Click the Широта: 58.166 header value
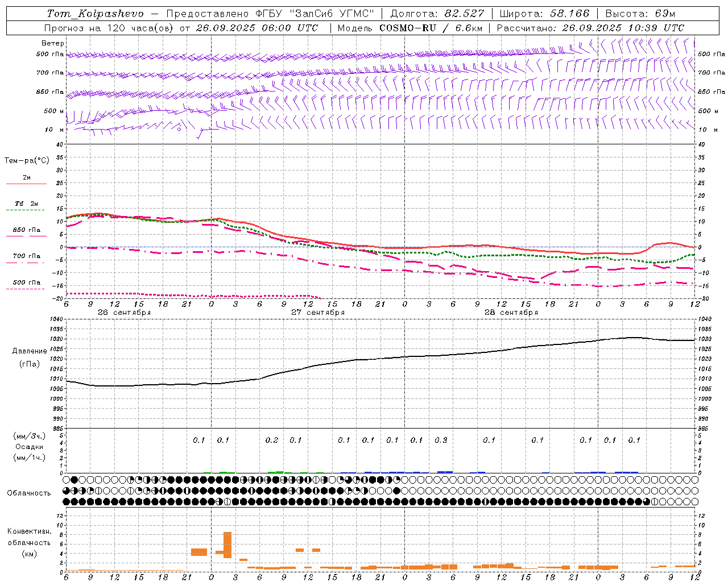Viewport: 728px width, 582px height. point(545,14)
